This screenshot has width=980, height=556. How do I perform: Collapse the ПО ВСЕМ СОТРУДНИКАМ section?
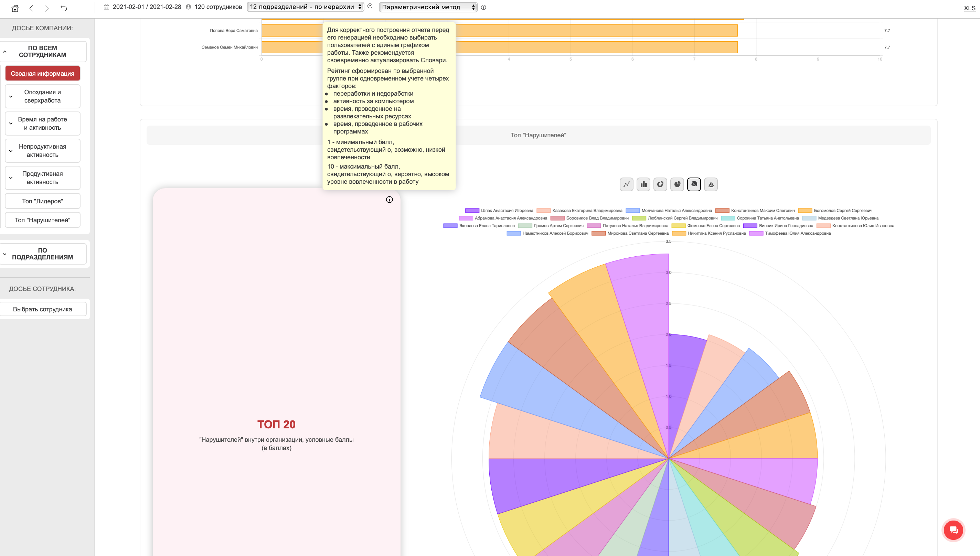pos(42,52)
